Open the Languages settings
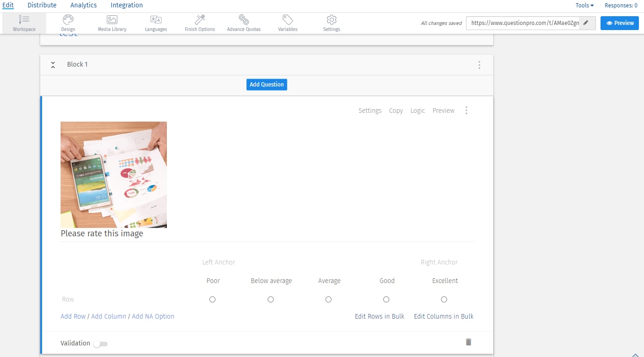The width and height of the screenshot is (644, 357). (155, 23)
